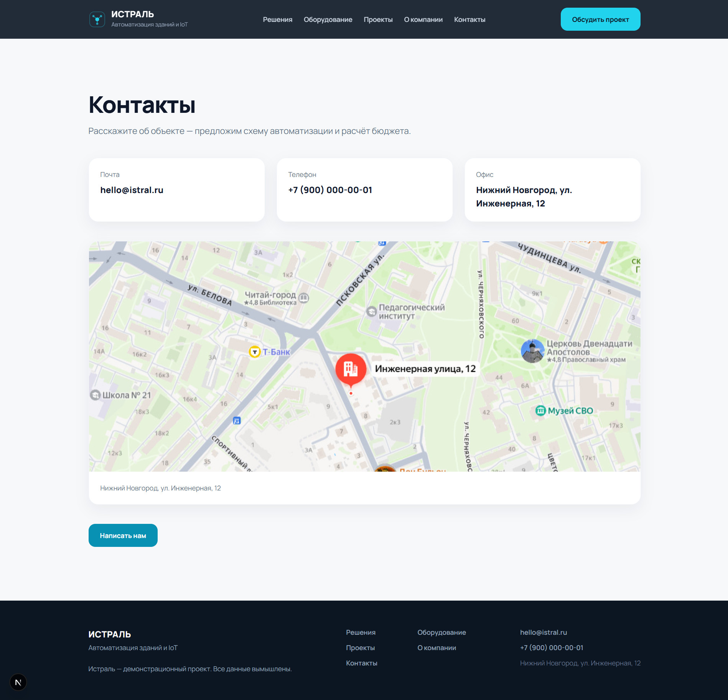Screen dimensions: 728x700
Task: Click the blue transit stop icon near Спортивный
Action: click(x=237, y=421)
